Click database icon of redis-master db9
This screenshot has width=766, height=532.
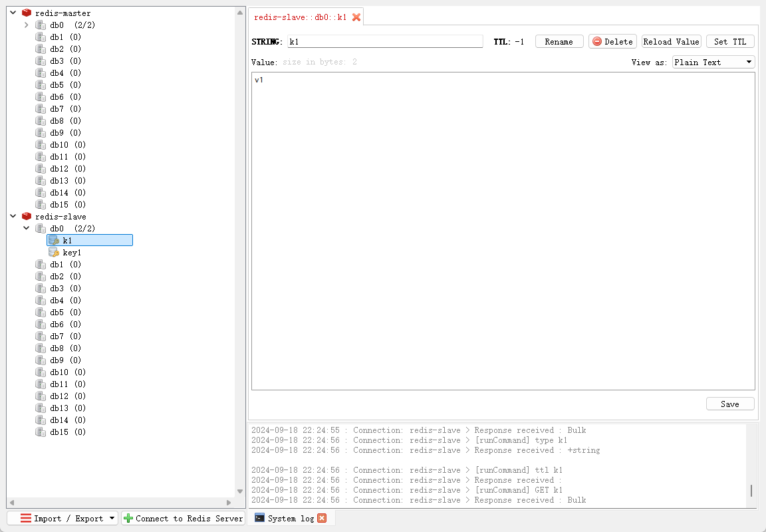(x=41, y=133)
